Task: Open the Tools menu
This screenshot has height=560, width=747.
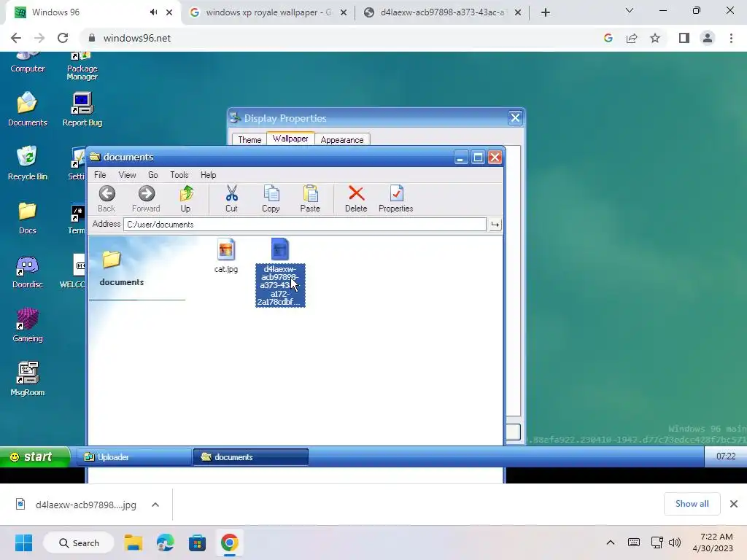Action: click(x=179, y=175)
